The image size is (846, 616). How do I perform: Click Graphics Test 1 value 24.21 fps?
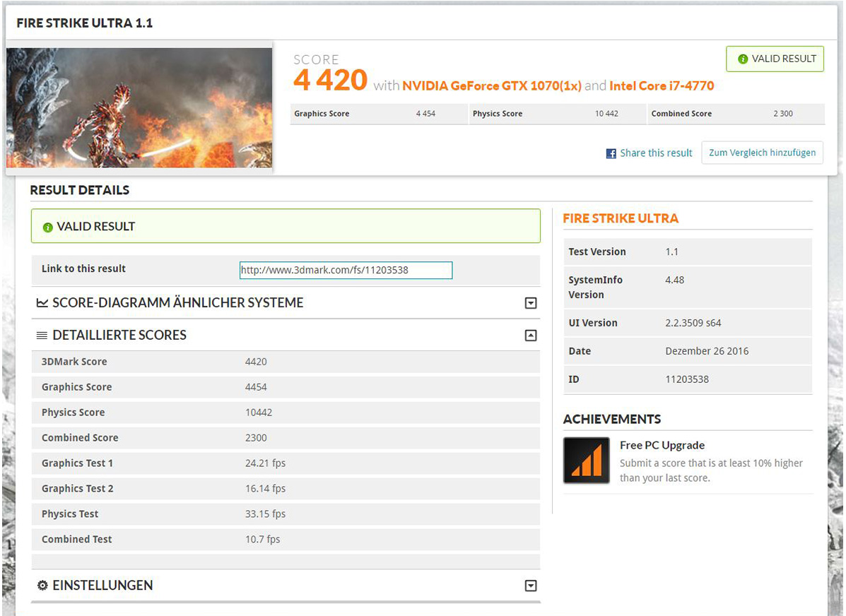click(266, 463)
